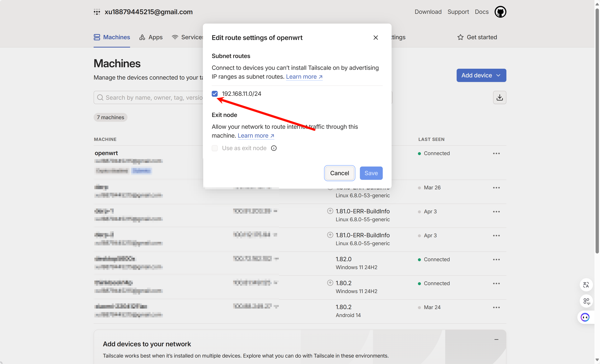Click the MACHINE column header
Image resolution: width=600 pixels, height=364 pixels.
tap(105, 139)
